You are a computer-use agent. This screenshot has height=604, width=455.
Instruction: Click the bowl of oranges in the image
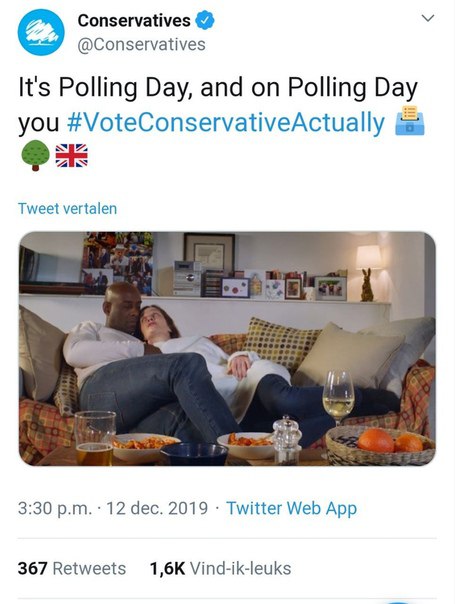pos(380,445)
